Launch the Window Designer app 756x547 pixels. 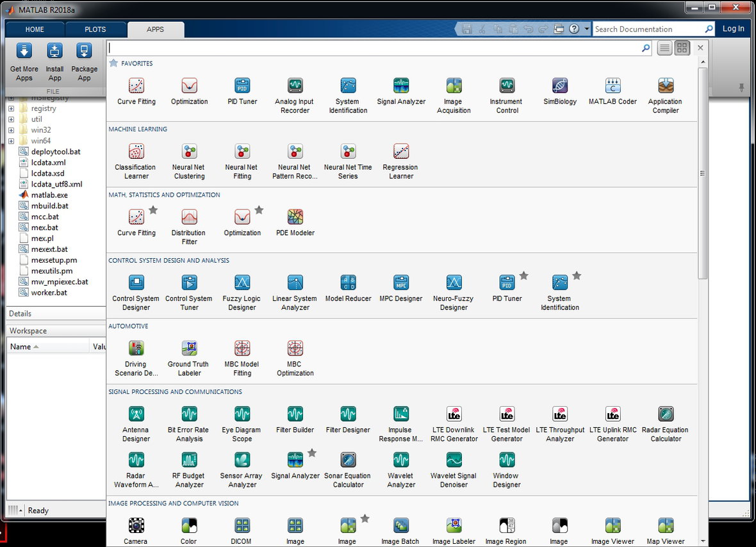506,470
